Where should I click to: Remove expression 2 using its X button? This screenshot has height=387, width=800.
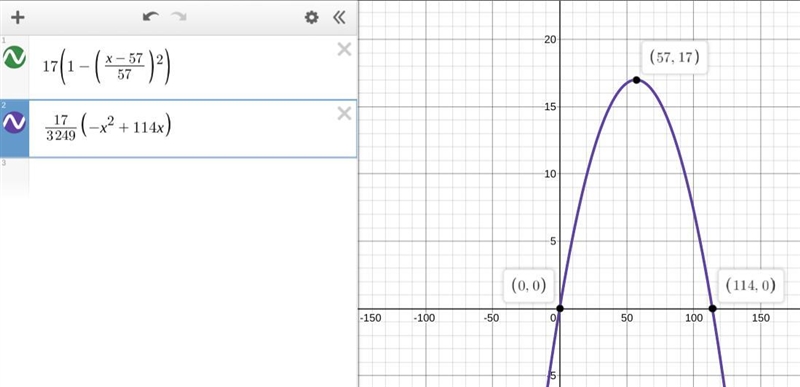click(344, 114)
